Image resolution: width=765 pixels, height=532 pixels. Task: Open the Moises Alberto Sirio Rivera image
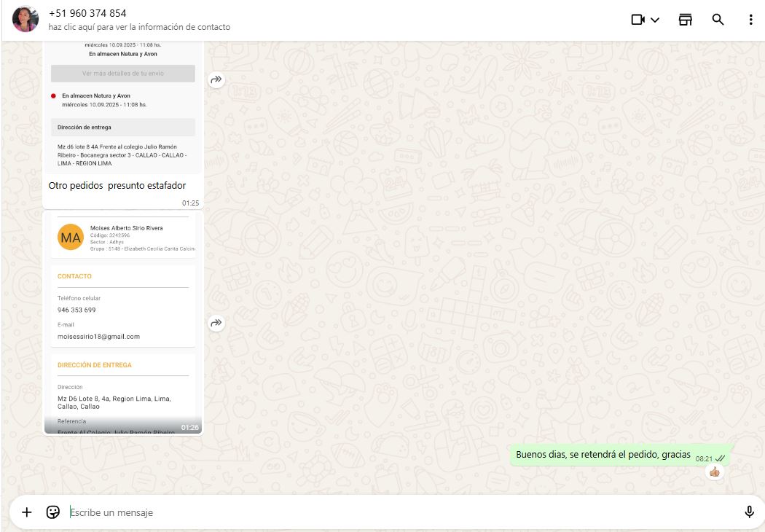click(x=122, y=321)
